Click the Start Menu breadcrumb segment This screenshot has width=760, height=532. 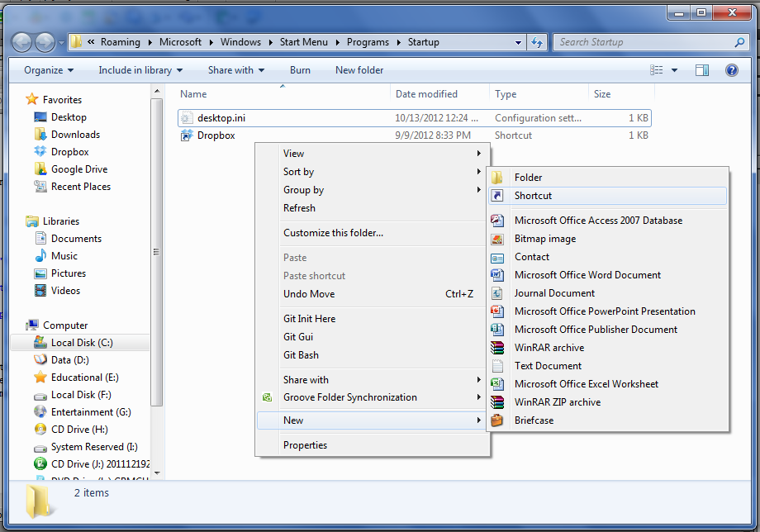point(304,42)
